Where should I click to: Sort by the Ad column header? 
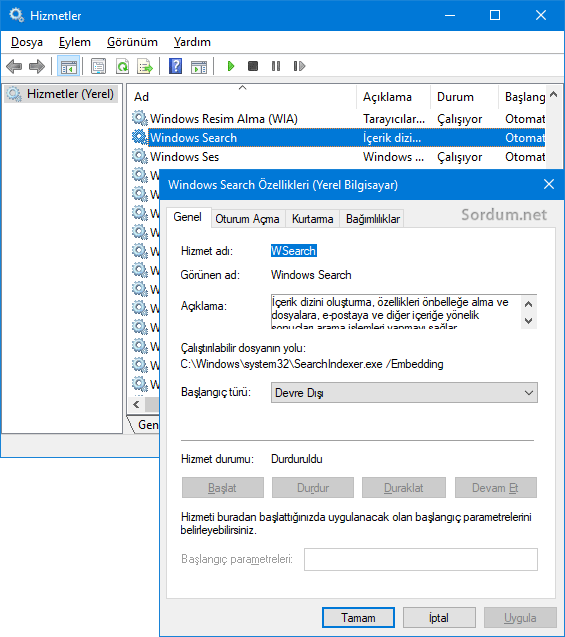point(243,97)
